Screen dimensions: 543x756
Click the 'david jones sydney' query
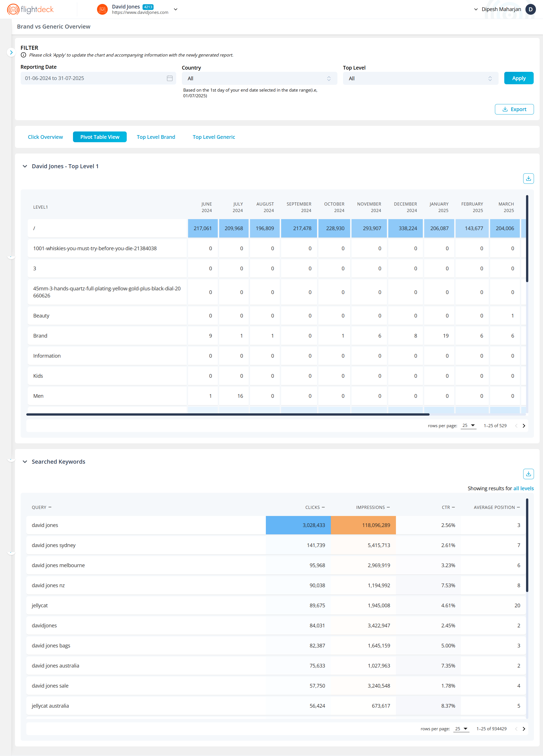pyautogui.click(x=54, y=545)
